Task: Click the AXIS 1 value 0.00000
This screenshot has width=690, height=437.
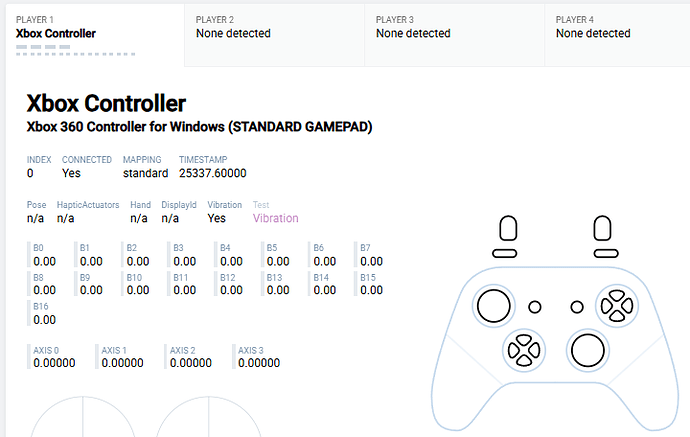Action: pos(122,363)
